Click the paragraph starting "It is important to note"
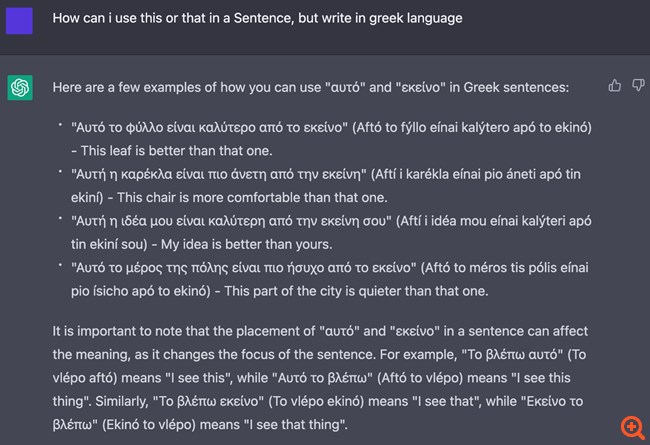This screenshot has width=650, height=445. (320, 378)
